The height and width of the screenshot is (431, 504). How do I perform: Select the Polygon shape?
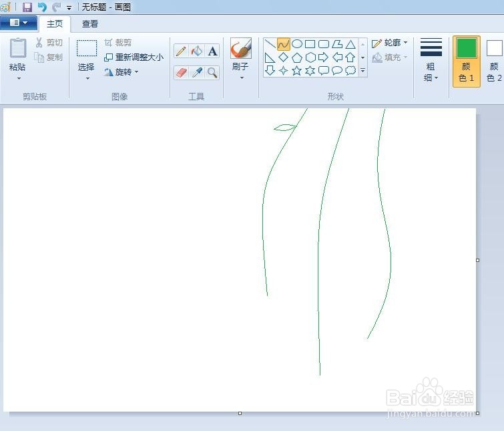click(x=337, y=43)
